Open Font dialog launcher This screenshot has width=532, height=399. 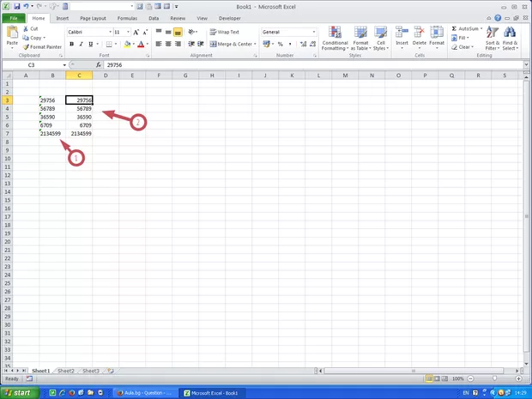tap(148, 55)
